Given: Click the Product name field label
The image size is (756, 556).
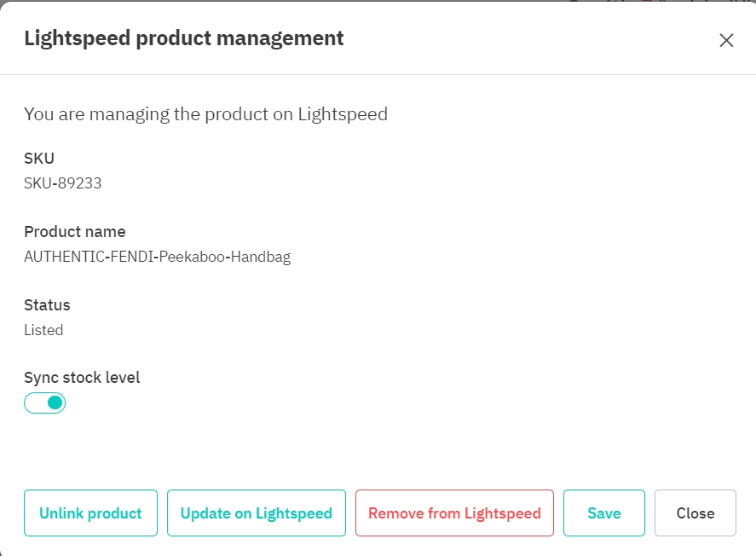Looking at the screenshot, I should (75, 231).
